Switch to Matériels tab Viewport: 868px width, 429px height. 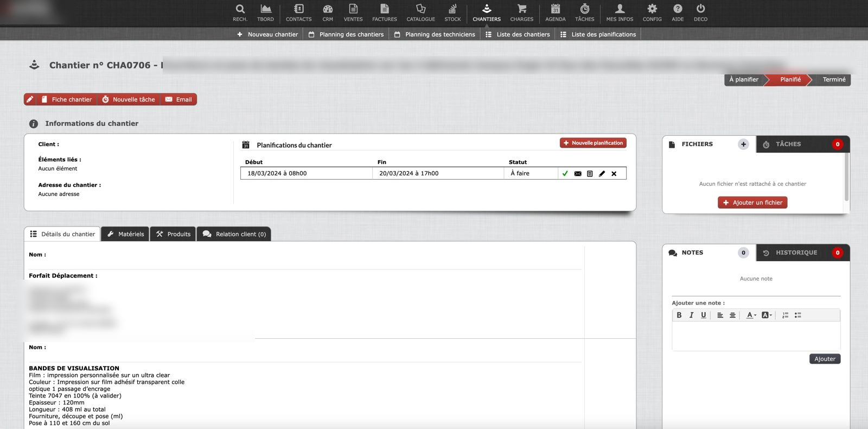click(125, 234)
